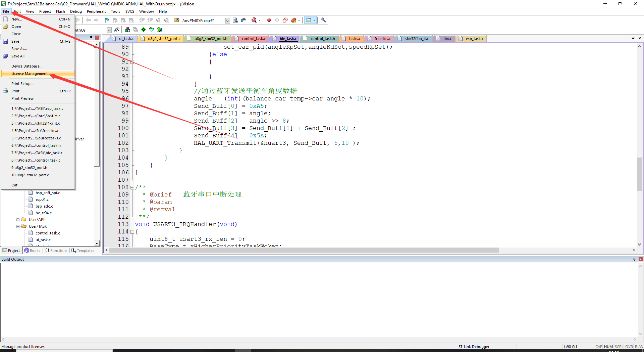Select hc_sr04.c in the project tree
644x352 pixels.
click(x=44, y=213)
